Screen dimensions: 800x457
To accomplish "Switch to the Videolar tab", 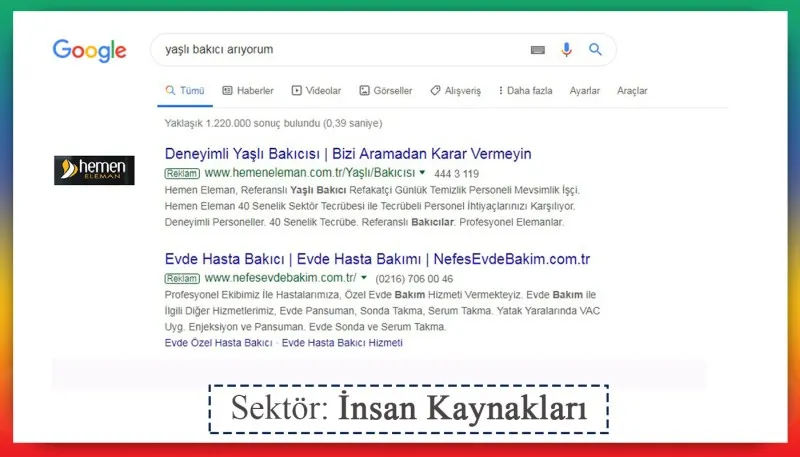I will coord(316,91).
